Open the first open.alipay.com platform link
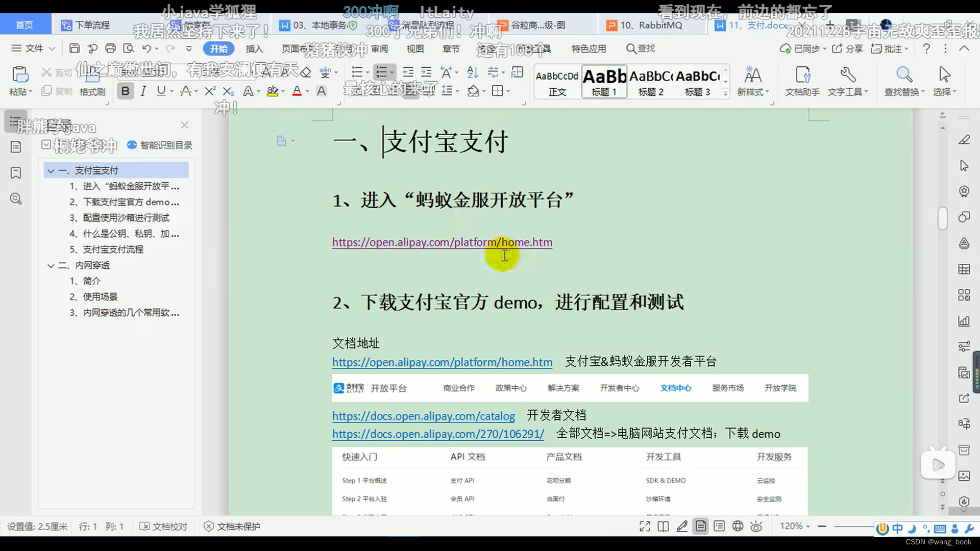The width and height of the screenshot is (980, 551). click(442, 242)
